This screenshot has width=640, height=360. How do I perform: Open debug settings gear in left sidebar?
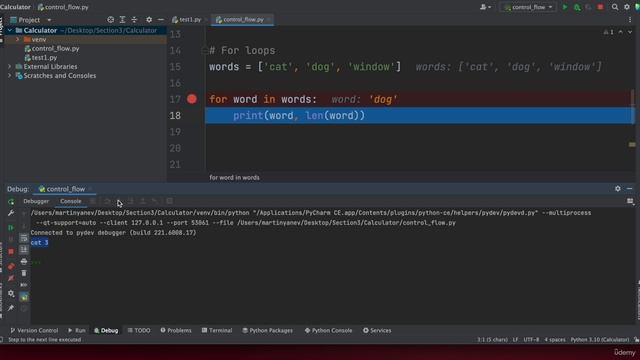[11, 293]
